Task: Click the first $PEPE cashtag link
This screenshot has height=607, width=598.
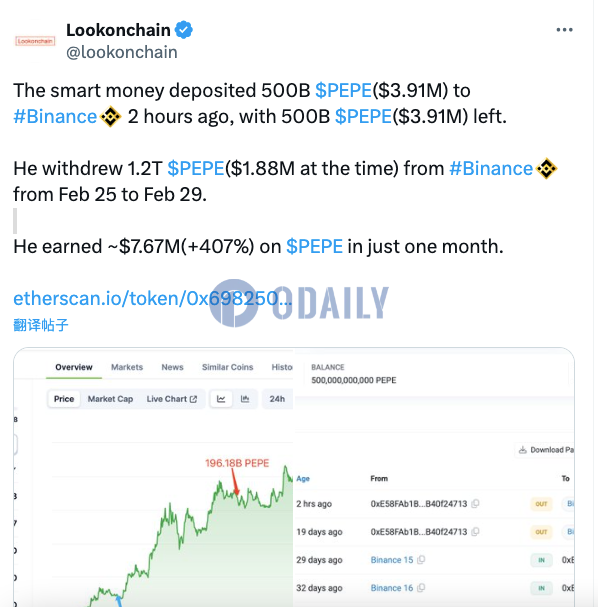Action: point(343,90)
